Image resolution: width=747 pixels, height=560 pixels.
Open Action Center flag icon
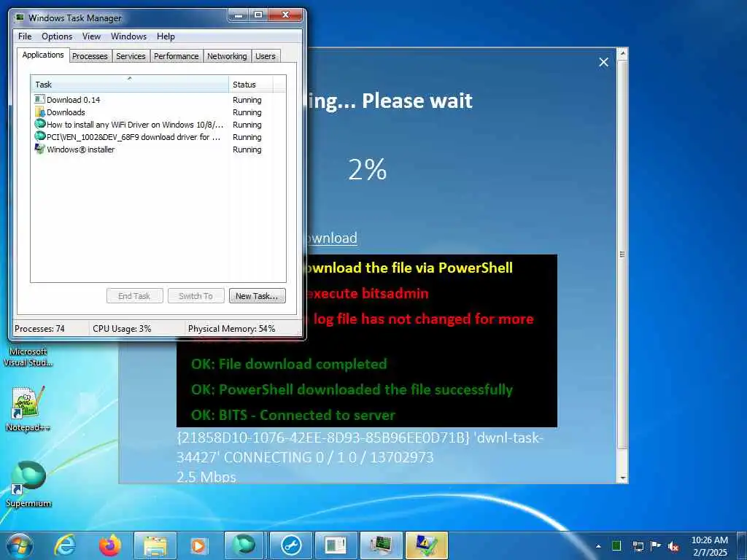(x=656, y=546)
